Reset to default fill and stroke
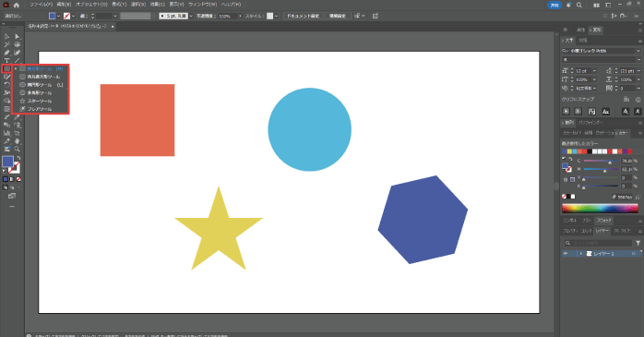This screenshot has width=644, height=337. click(x=5, y=172)
